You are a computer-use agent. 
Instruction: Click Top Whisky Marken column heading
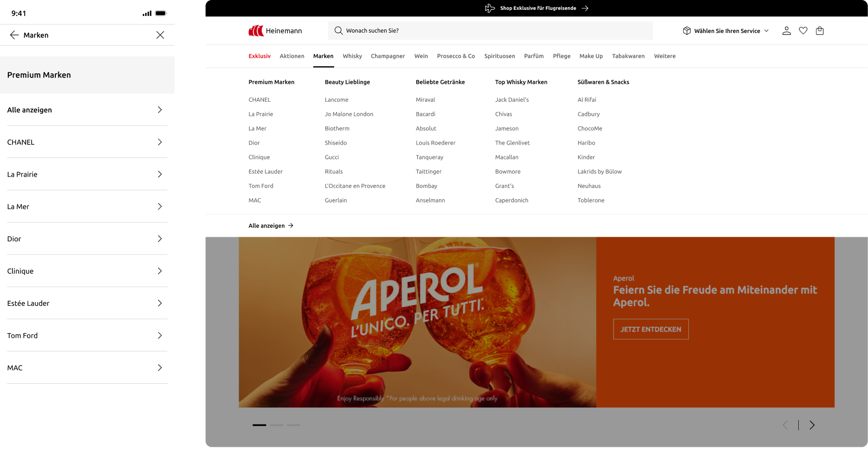(521, 82)
